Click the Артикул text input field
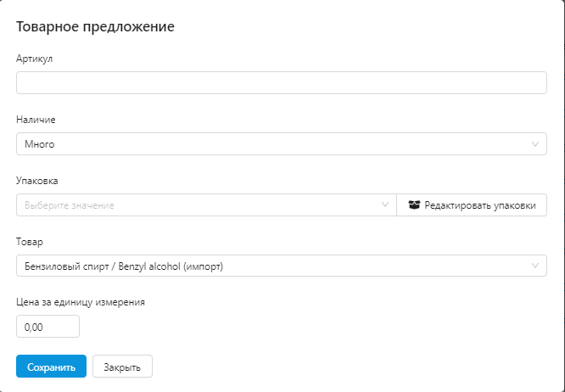The image size is (565, 392). [281, 82]
